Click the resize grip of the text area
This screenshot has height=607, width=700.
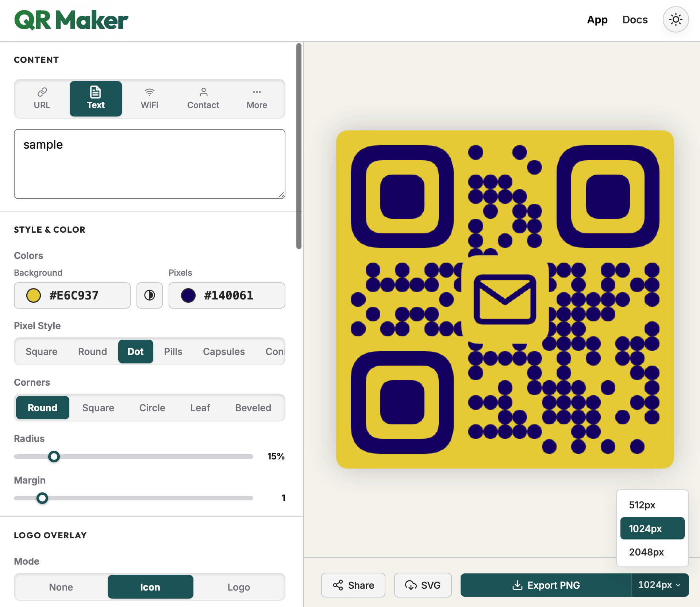[281, 195]
